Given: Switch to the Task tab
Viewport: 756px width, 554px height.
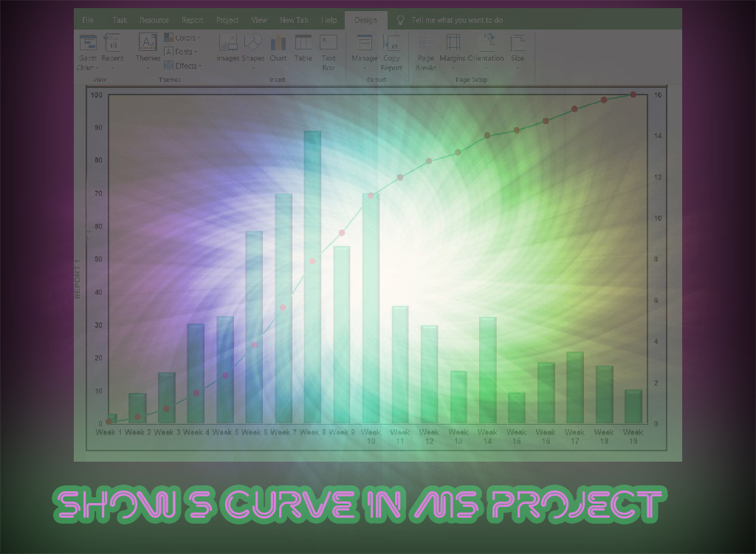Looking at the screenshot, I should (120, 20).
